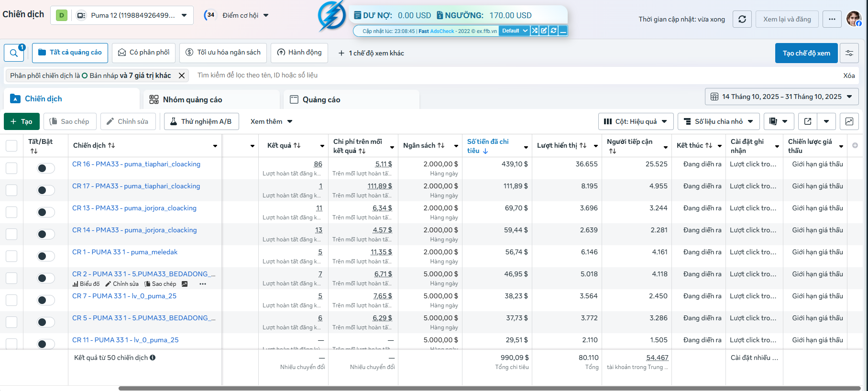Check the box for the CR 16 row
Viewport: 868px width, 391px height.
point(11,168)
